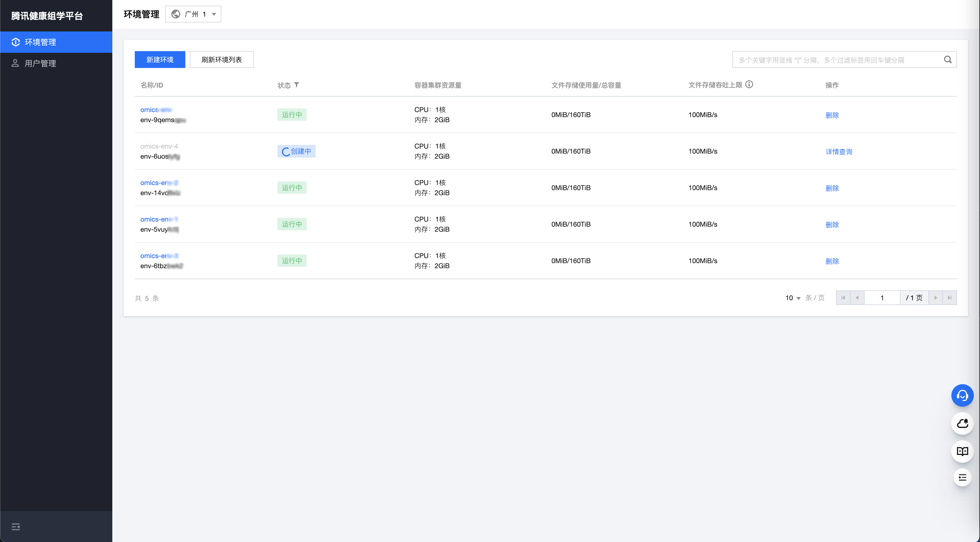Select 环境管理 in the sidebar
Screen dimensions: 980x542
(40, 42)
